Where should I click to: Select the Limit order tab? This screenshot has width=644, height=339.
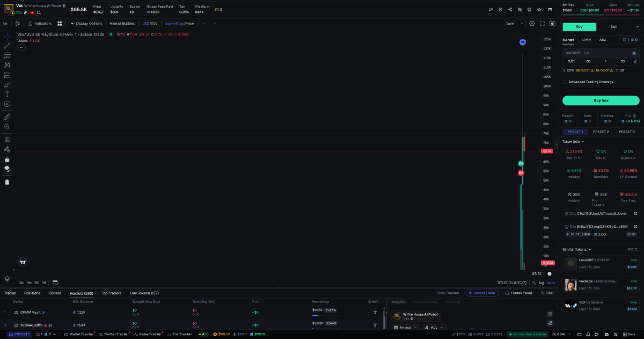point(587,40)
